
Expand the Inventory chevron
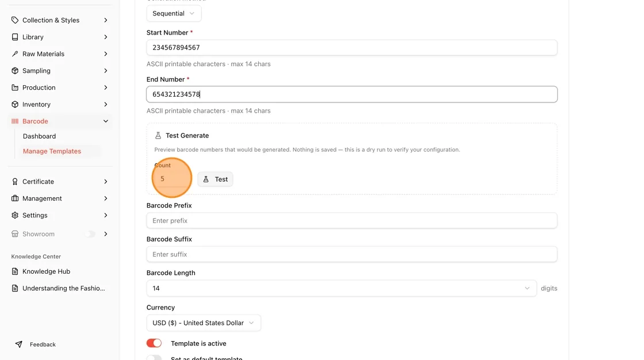[x=106, y=105]
